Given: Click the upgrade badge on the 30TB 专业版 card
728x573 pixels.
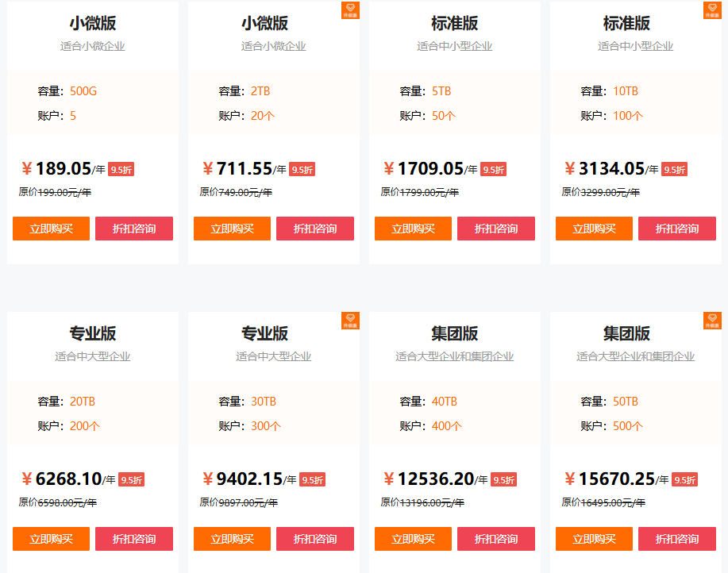Looking at the screenshot, I should (x=350, y=321).
